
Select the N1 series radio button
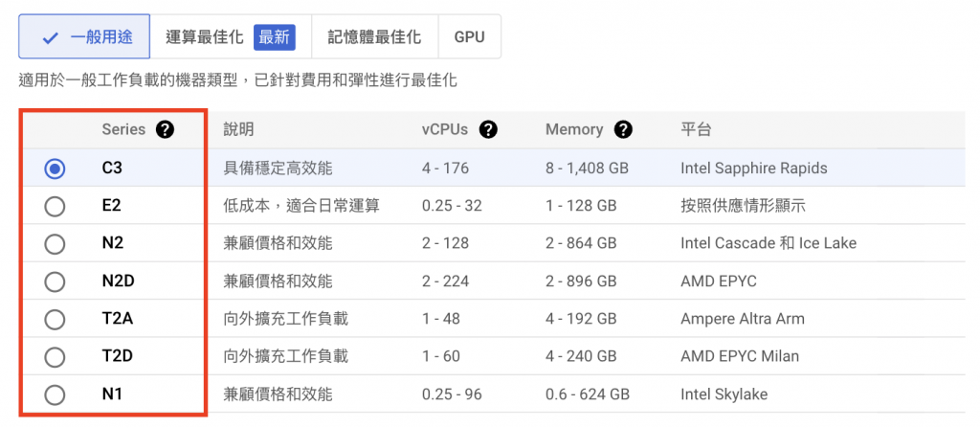point(55,394)
